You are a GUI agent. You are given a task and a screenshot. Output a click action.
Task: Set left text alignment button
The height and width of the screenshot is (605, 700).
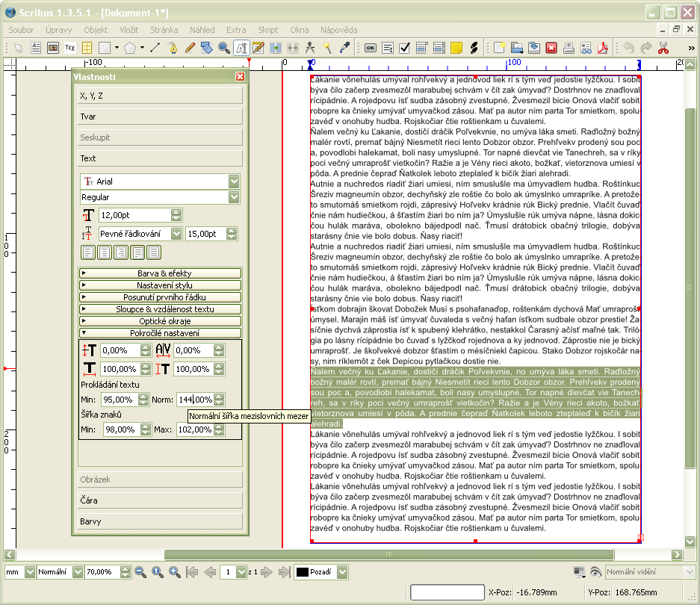[87, 252]
